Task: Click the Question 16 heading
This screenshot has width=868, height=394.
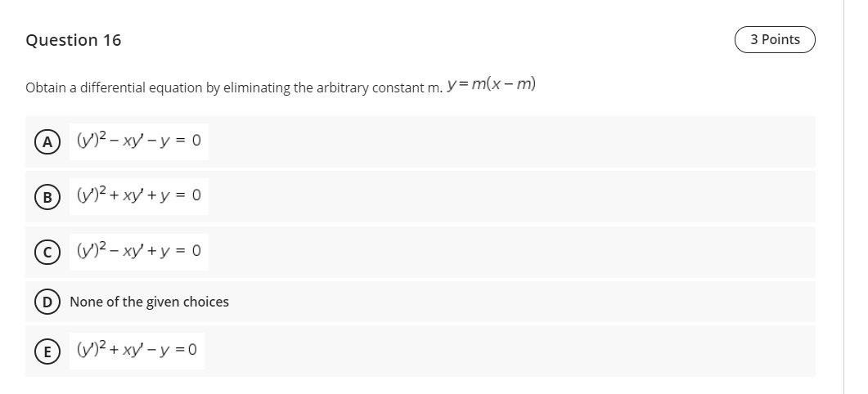Action: tap(73, 40)
